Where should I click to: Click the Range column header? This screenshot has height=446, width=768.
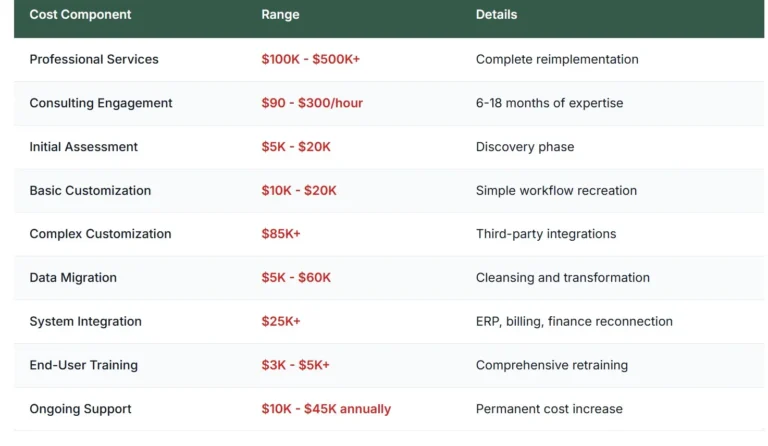pyautogui.click(x=280, y=15)
